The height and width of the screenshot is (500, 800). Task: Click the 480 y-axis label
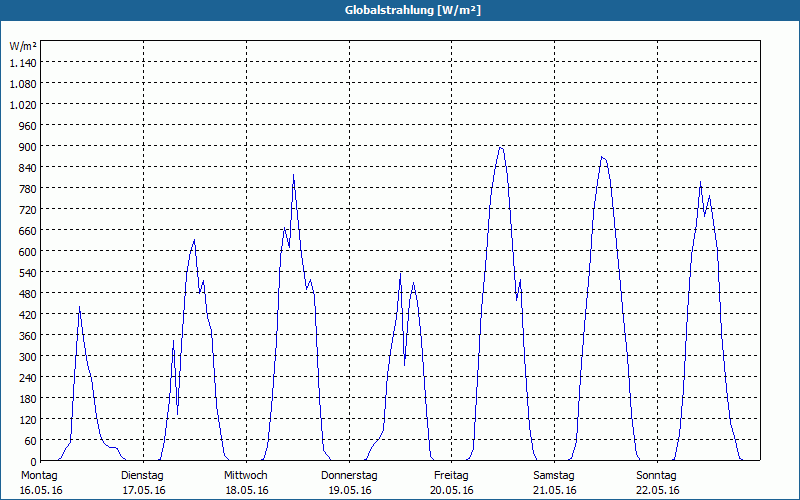pos(28,293)
